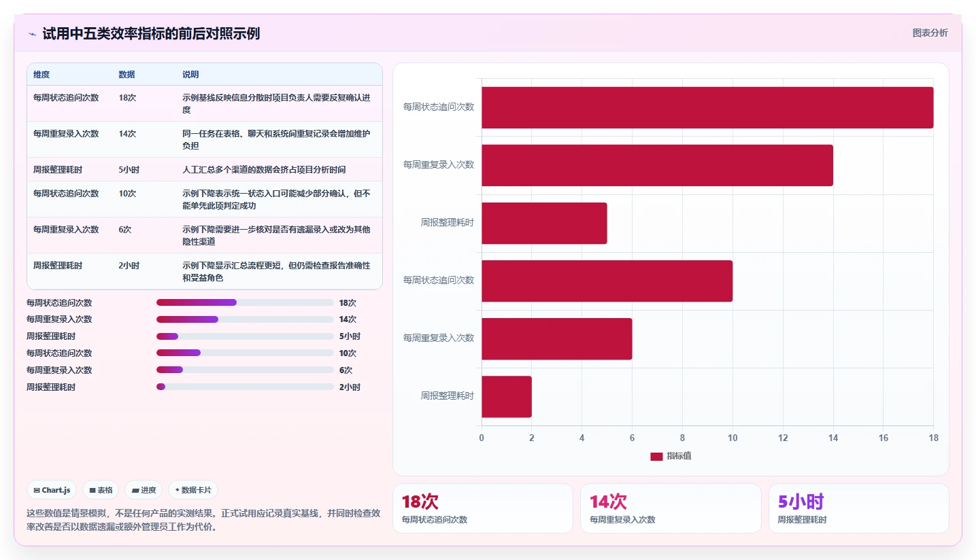Open the 14次 每周重复录入次数 stat card
The image size is (976, 560).
pos(671,508)
